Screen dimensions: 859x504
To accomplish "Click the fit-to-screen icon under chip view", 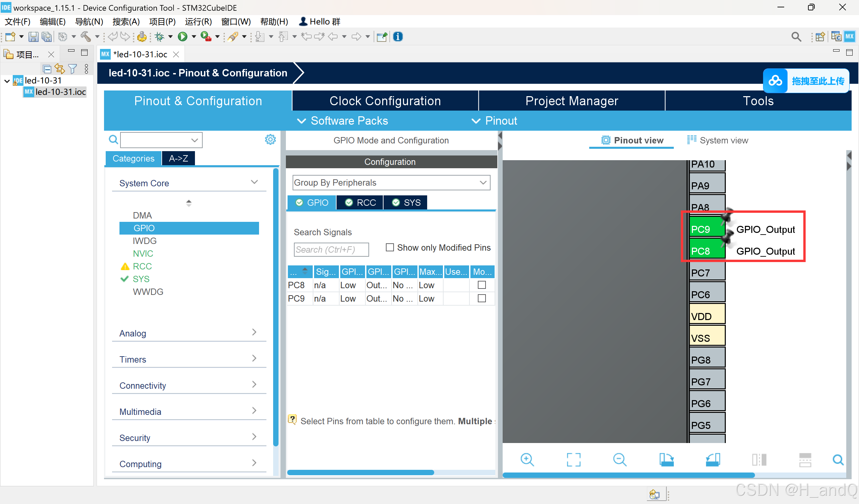I will 573,460.
